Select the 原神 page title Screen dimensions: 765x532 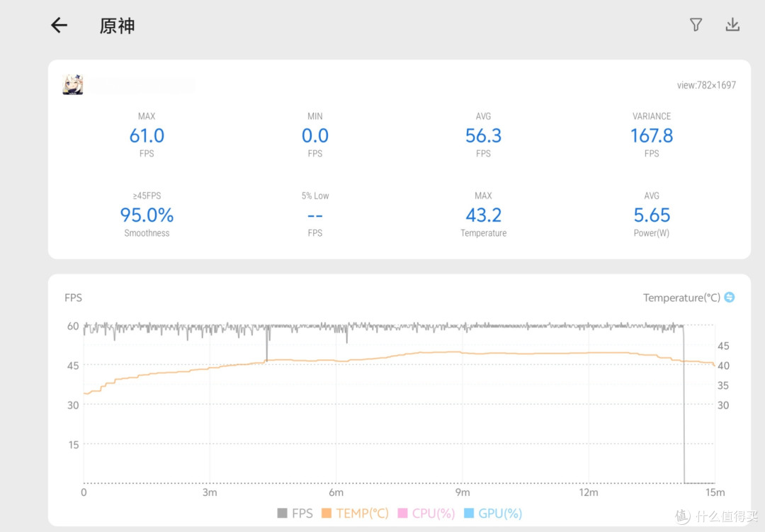click(117, 26)
